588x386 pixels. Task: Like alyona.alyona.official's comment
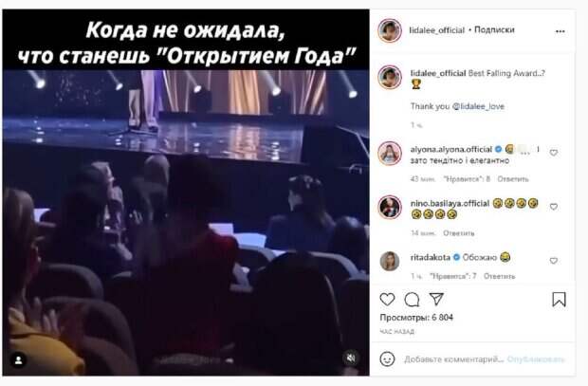pyautogui.click(x=554, y=153)
